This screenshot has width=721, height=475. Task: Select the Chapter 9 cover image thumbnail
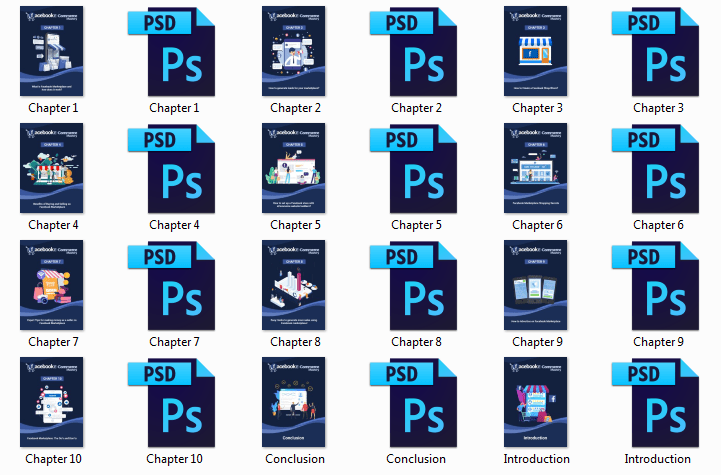pos(537,285)
